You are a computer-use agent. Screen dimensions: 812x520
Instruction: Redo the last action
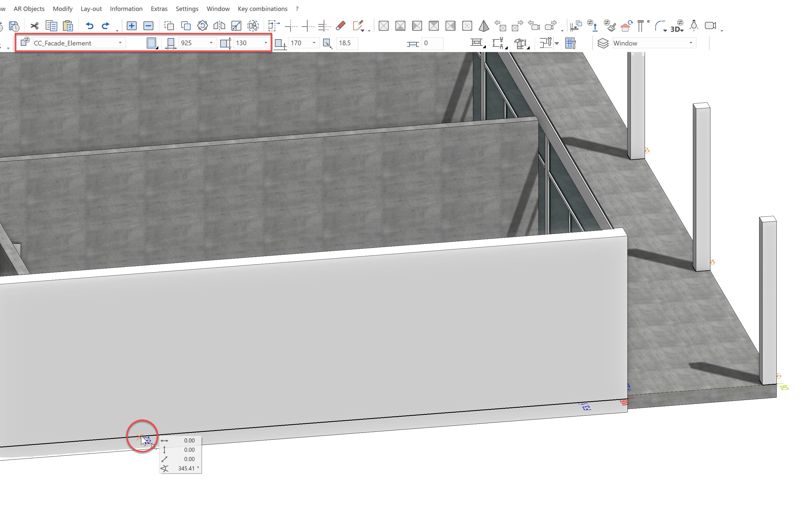(x=106, y=26)
